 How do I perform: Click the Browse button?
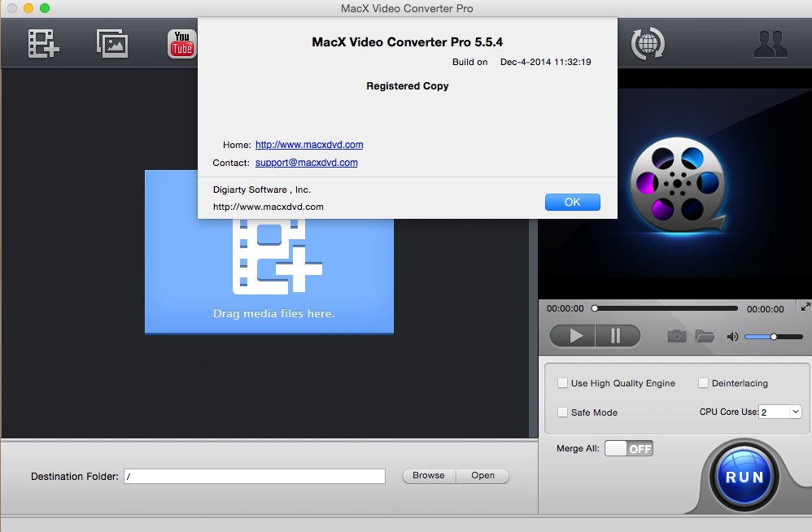click(429, 476)
